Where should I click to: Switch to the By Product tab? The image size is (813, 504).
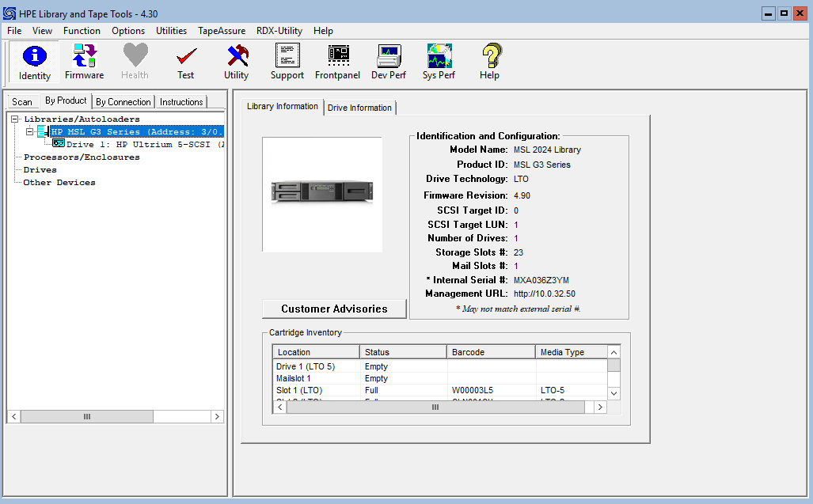coord(66,100)
